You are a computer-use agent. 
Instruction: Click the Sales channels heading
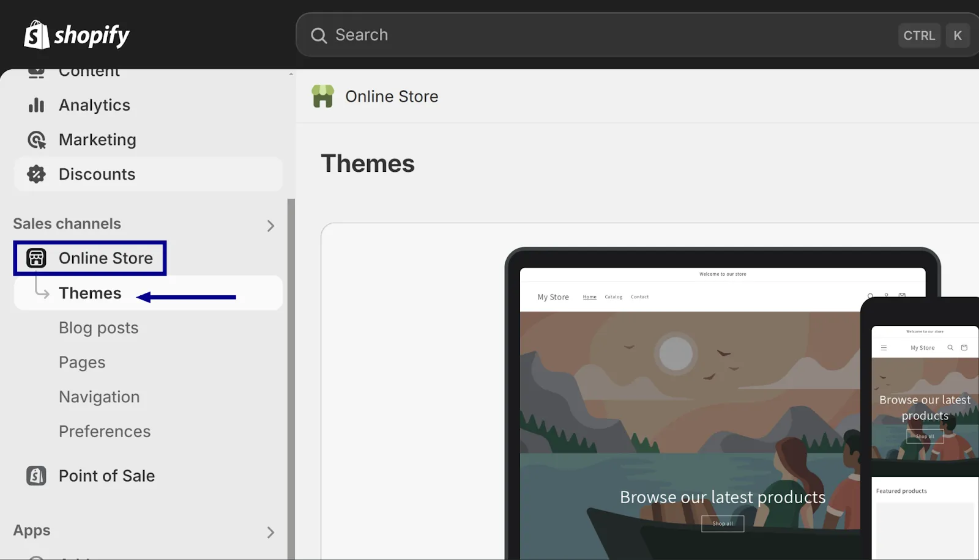(x=67, y=224)
